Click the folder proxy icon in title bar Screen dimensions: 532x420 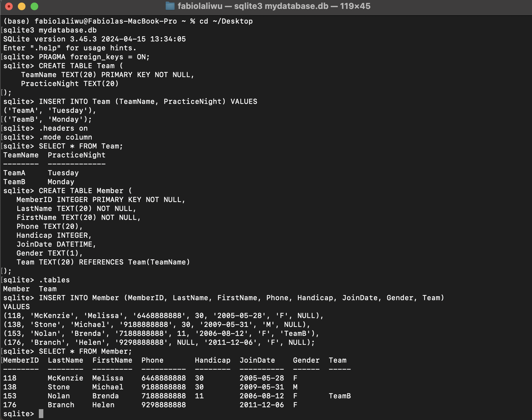point(170,6)
